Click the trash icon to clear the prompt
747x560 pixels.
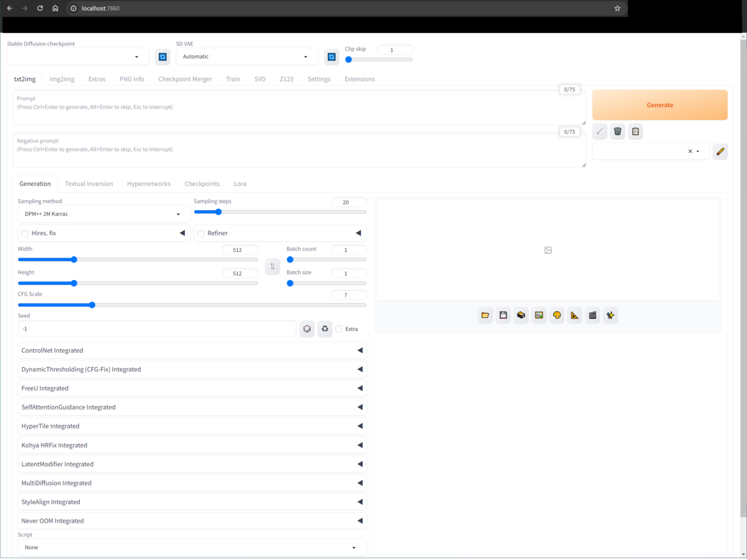(x=618, y=131)
